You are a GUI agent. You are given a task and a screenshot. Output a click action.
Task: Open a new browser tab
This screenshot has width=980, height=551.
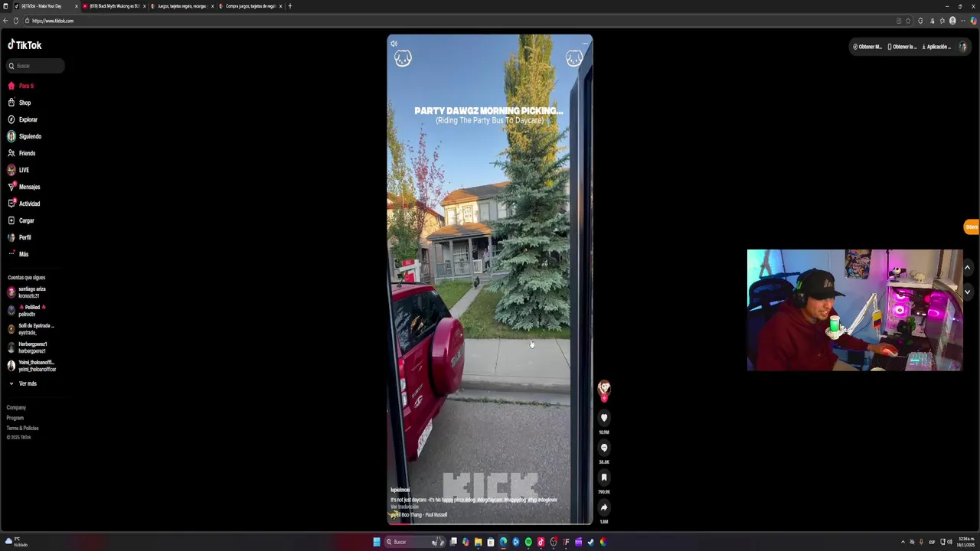pos(289,6)
